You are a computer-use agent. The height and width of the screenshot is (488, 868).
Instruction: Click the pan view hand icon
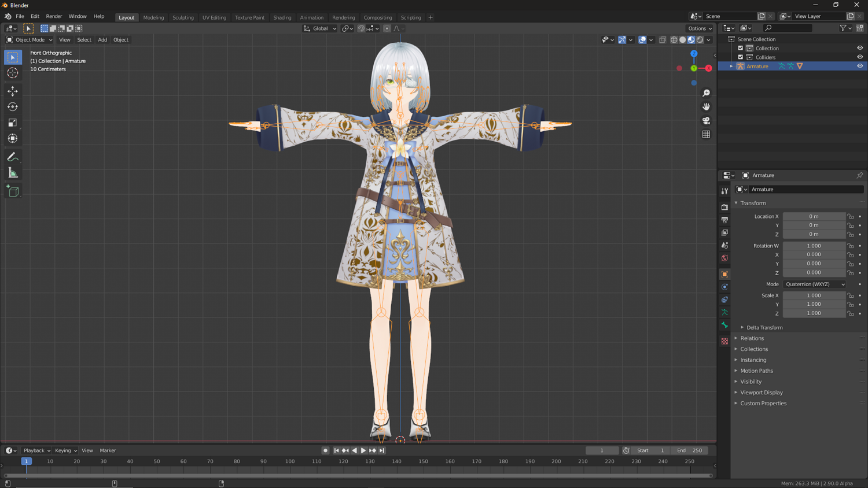706,107
